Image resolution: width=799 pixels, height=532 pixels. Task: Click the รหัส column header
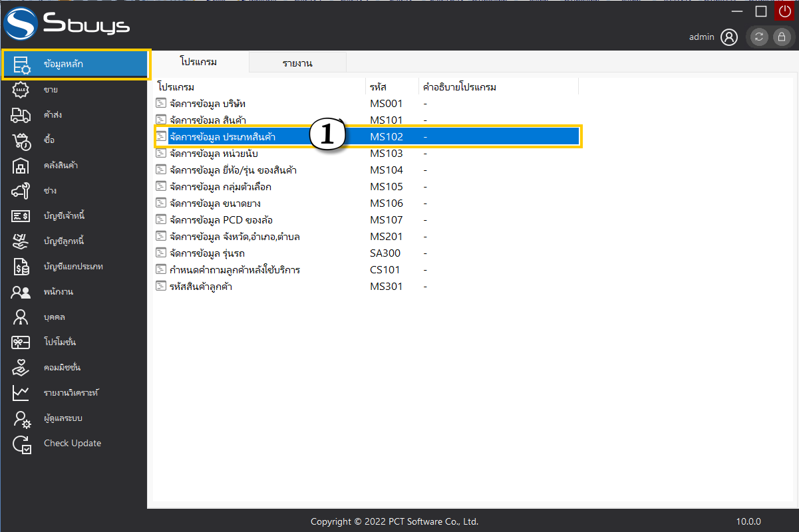[x=378, y=87]
